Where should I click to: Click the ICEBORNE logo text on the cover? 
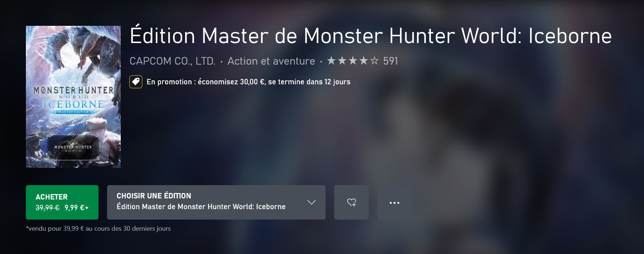[x=73, y=104]
